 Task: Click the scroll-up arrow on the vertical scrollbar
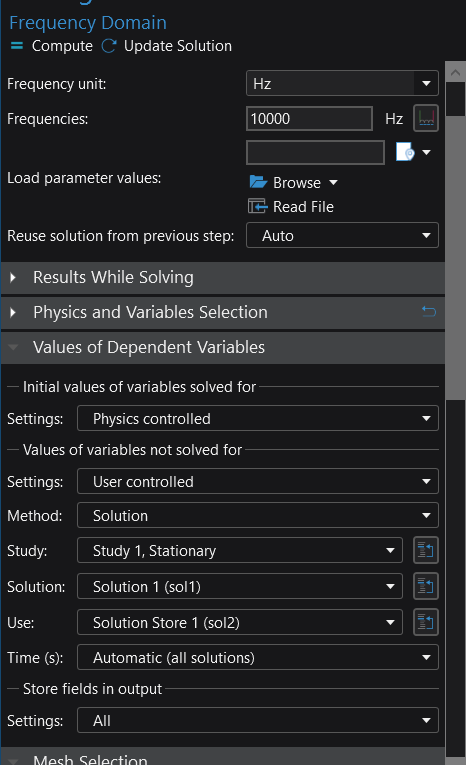455,73
